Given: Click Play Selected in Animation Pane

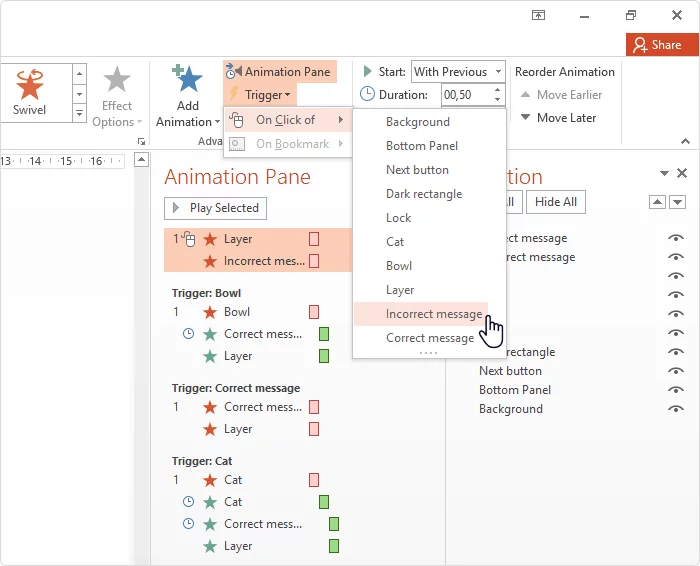Looking at the screenshot, I should pyautogui.click(x=215, y=208).
